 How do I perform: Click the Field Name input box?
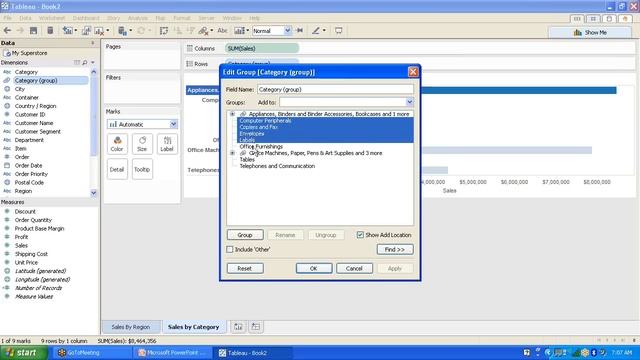[x=335, y=89]
